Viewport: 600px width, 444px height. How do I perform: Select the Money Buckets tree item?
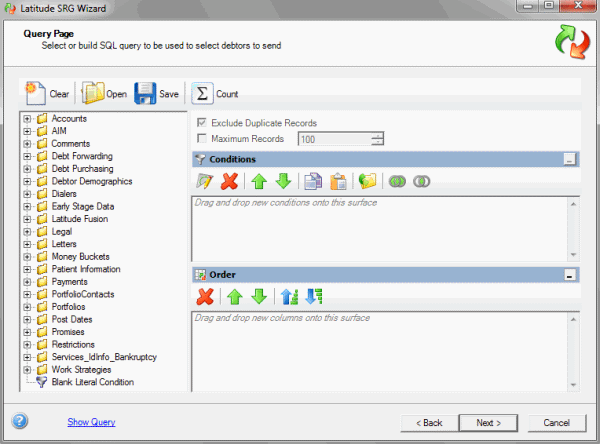(81, 256)
